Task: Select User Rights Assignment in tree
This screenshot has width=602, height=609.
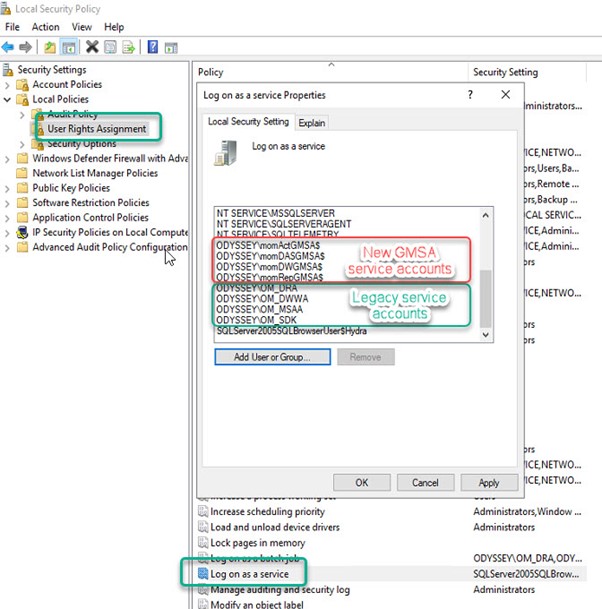Action: (96, 129)
